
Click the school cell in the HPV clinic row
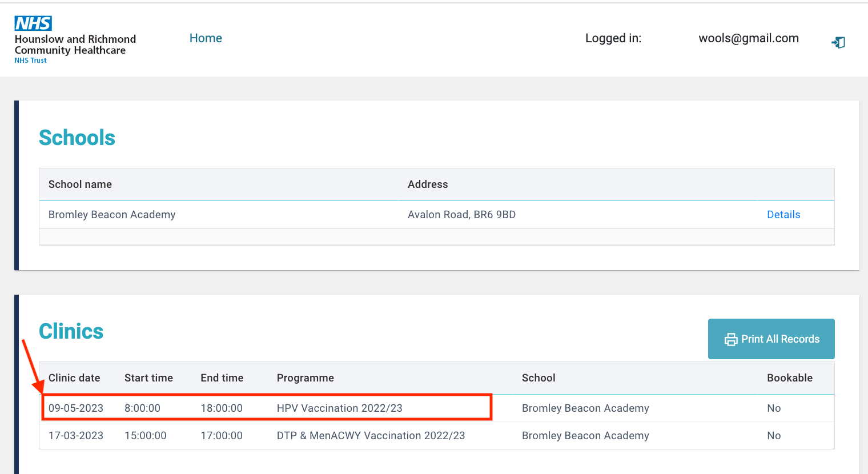click(x=585, y=408)
